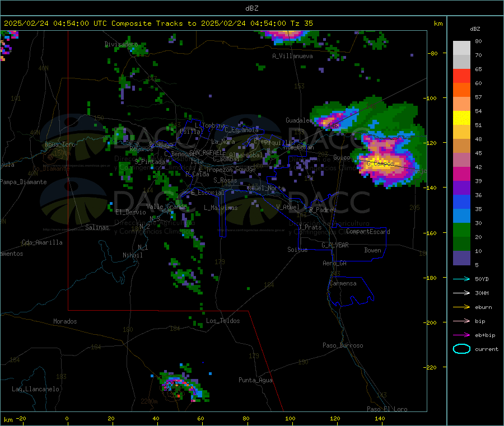Click the yellow eburn arrow legend icon

click(x=461, y=307)
